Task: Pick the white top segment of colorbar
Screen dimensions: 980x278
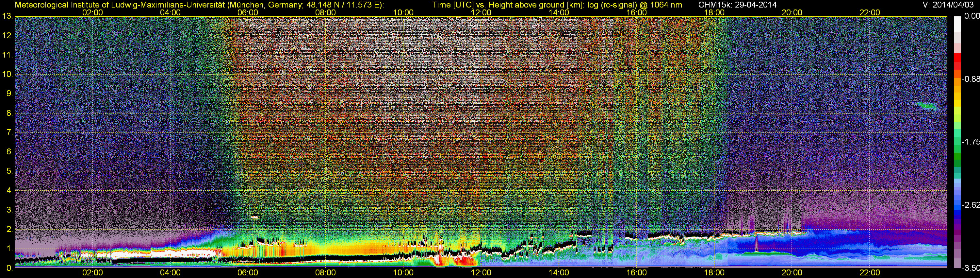Action: (x=957, y=24)
